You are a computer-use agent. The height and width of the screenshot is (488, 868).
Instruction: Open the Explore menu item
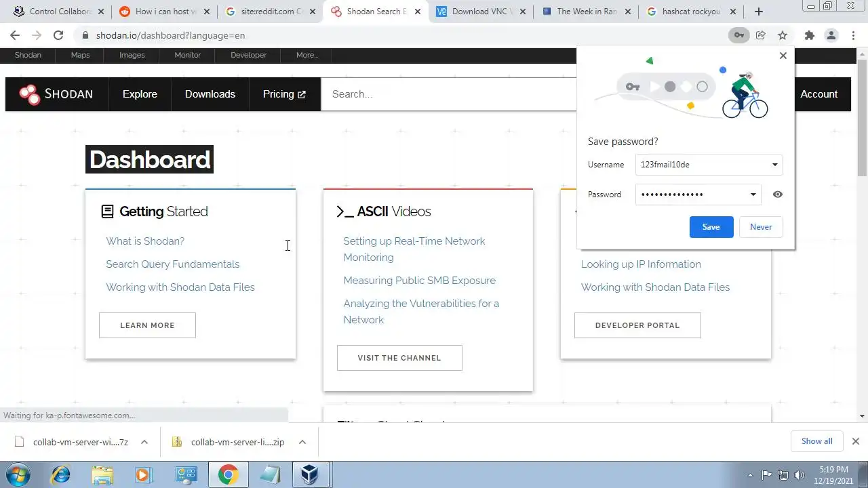point(140,94)
